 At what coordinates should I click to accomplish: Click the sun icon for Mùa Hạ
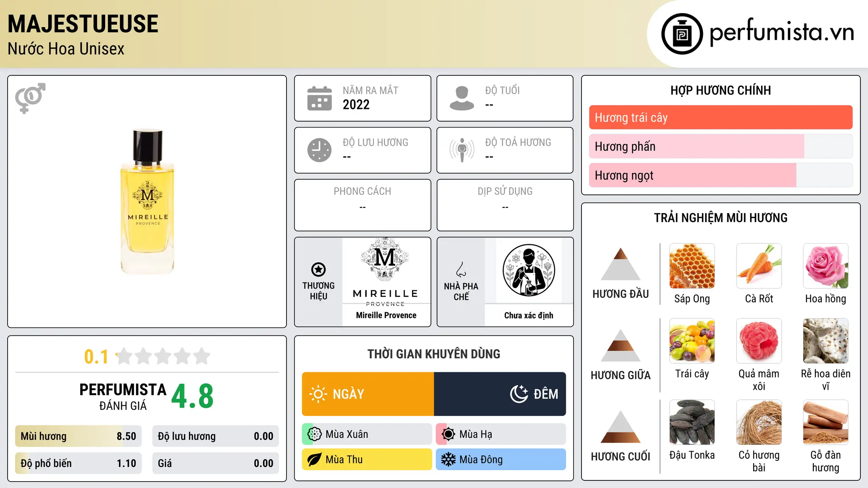tap(448, 434)
